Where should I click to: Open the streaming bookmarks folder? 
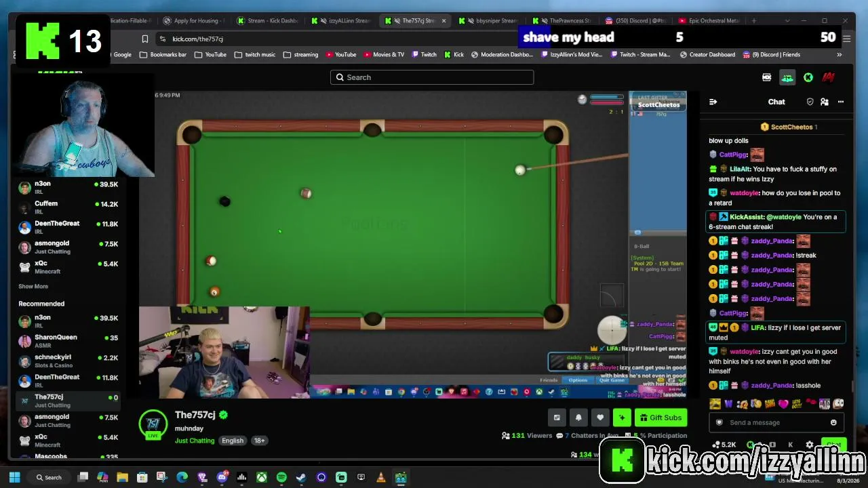click(x=300, y=55)
